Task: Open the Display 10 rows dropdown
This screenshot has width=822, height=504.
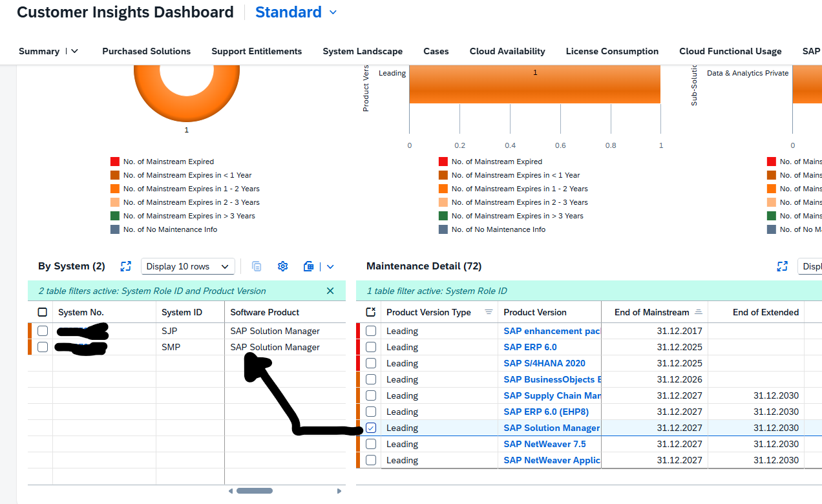Action: tap(187, 266)
